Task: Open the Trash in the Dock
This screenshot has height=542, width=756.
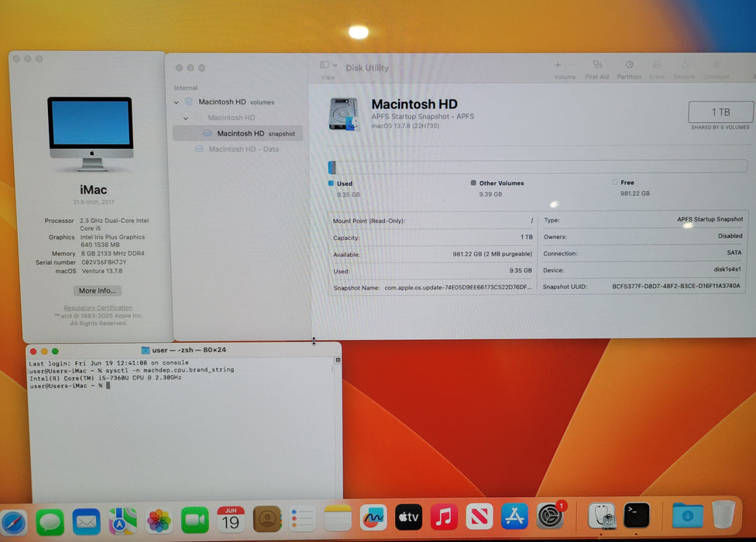Action: pos(723,515)
